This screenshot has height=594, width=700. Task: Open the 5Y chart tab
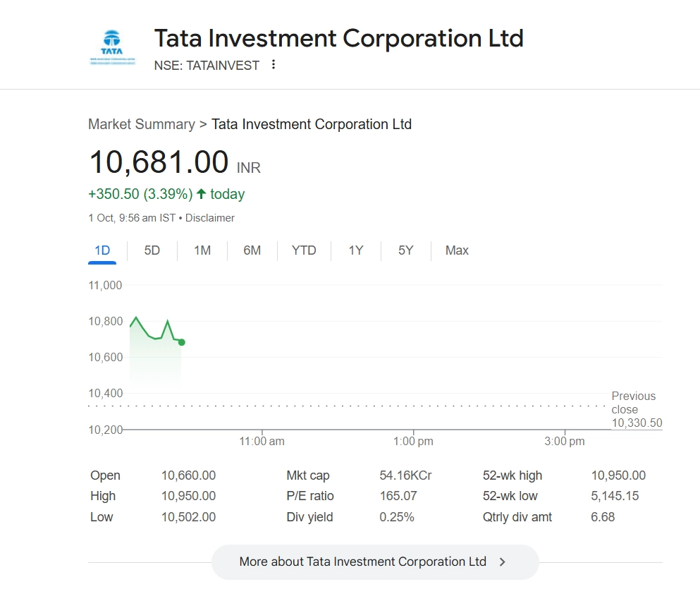[405, 250]
